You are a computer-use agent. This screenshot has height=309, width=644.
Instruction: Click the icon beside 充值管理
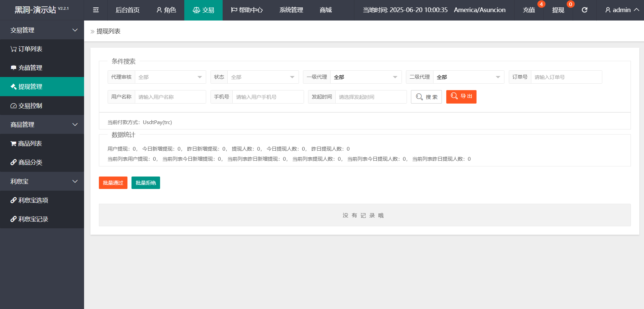pyautogui.click(x=13, y=68)
